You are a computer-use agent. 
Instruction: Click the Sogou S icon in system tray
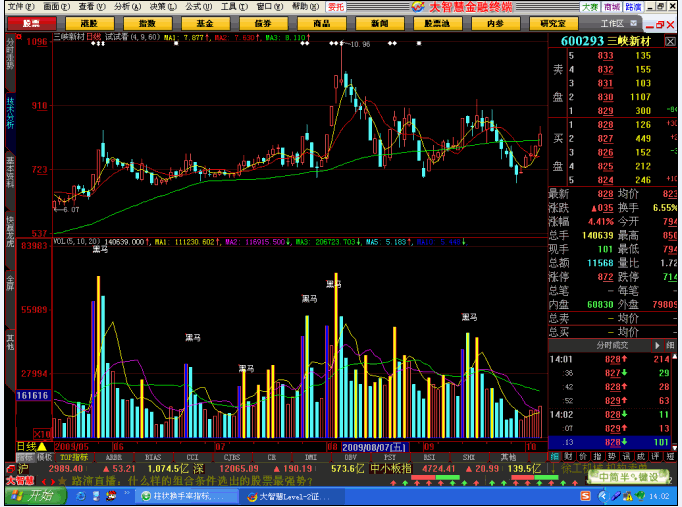[585, 496]
